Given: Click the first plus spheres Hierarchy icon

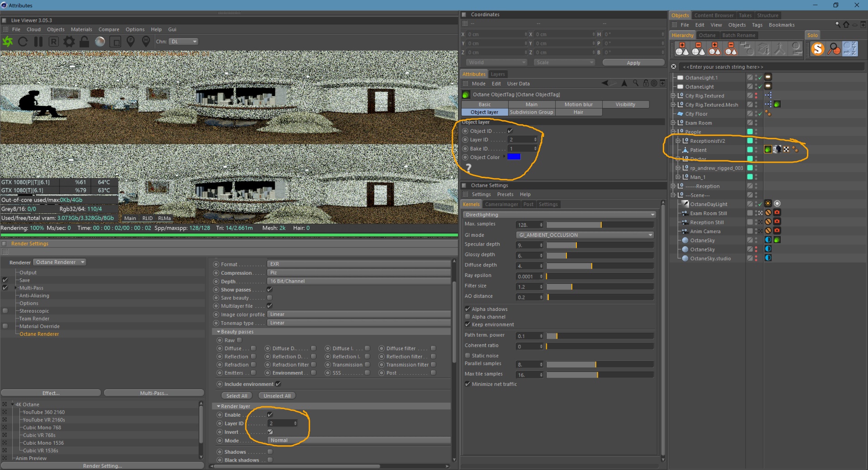Looking at the screenshot, I should pos(682,48).
